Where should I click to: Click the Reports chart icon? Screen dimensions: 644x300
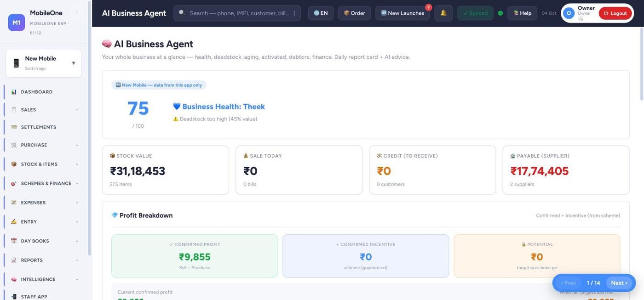(14, 260)
